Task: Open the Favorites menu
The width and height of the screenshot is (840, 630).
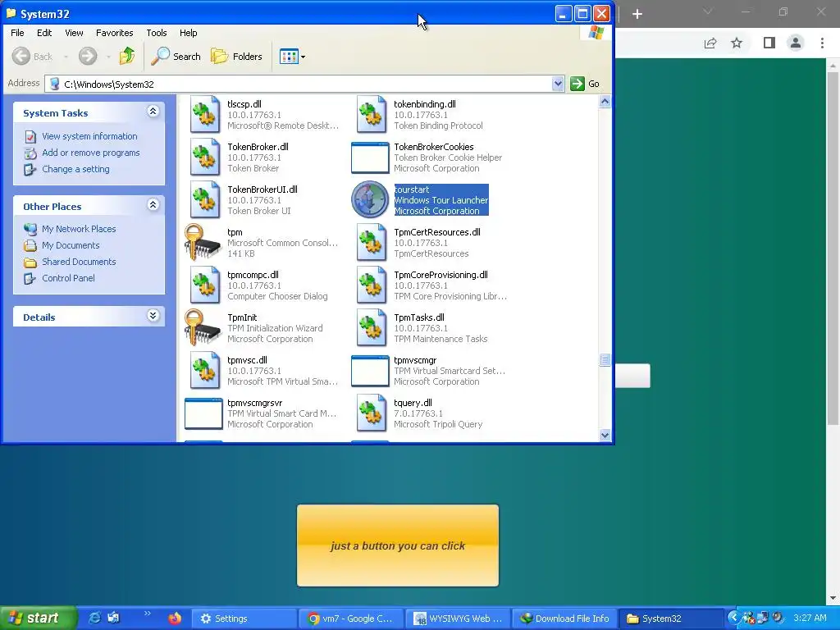Action: [115, 33]
